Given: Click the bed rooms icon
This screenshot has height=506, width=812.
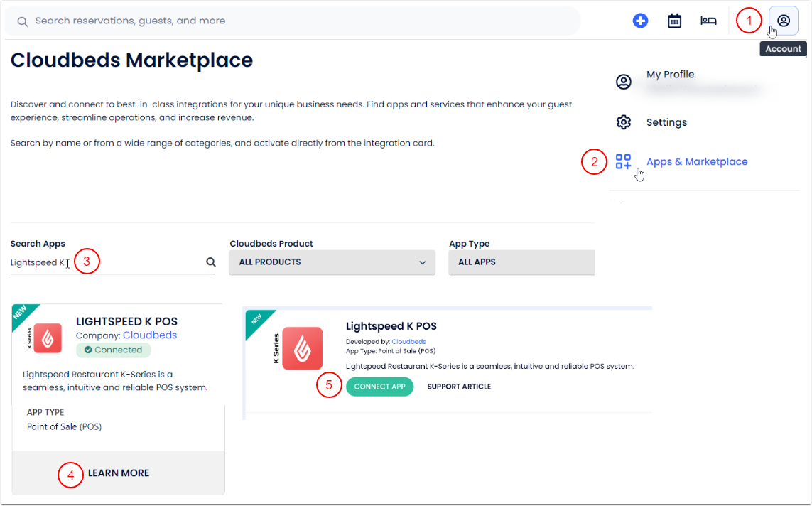Looking at the screenshot, I should tap(708, 21).
